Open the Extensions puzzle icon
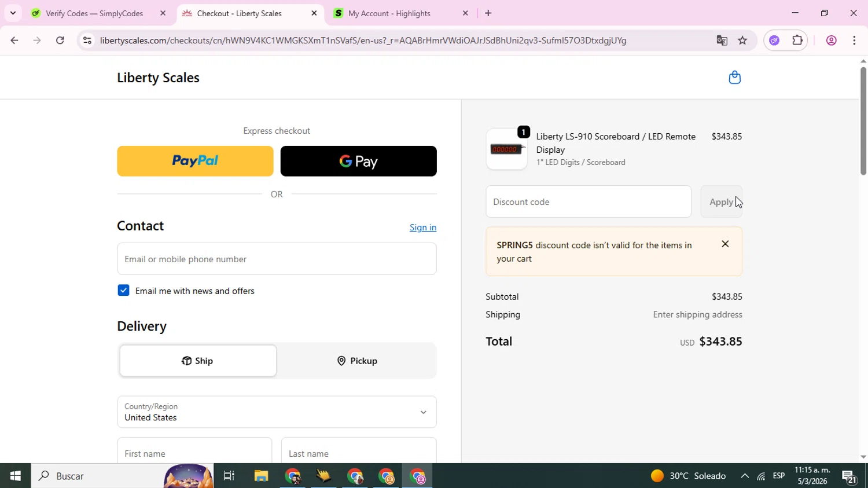Image resolution: width=868 pixels, height=488 pixels. [797, 41]
